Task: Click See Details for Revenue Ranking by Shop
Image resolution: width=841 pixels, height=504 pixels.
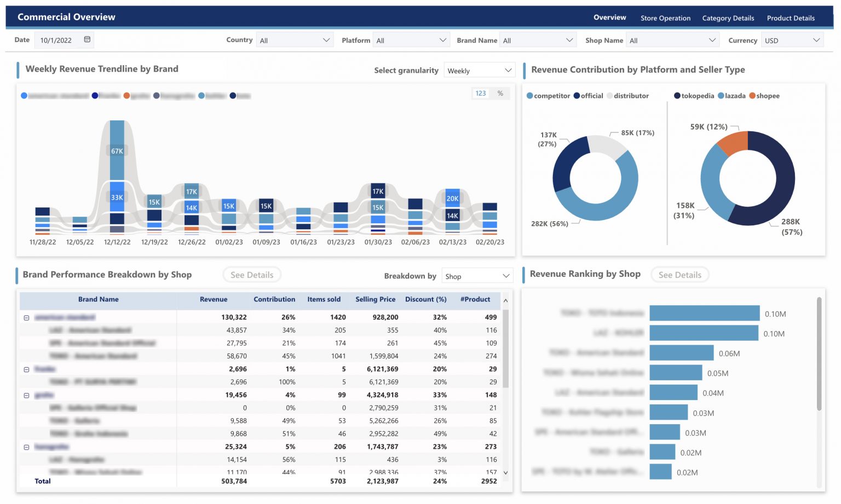Action: pyautogui.click(x=679, y=274)
